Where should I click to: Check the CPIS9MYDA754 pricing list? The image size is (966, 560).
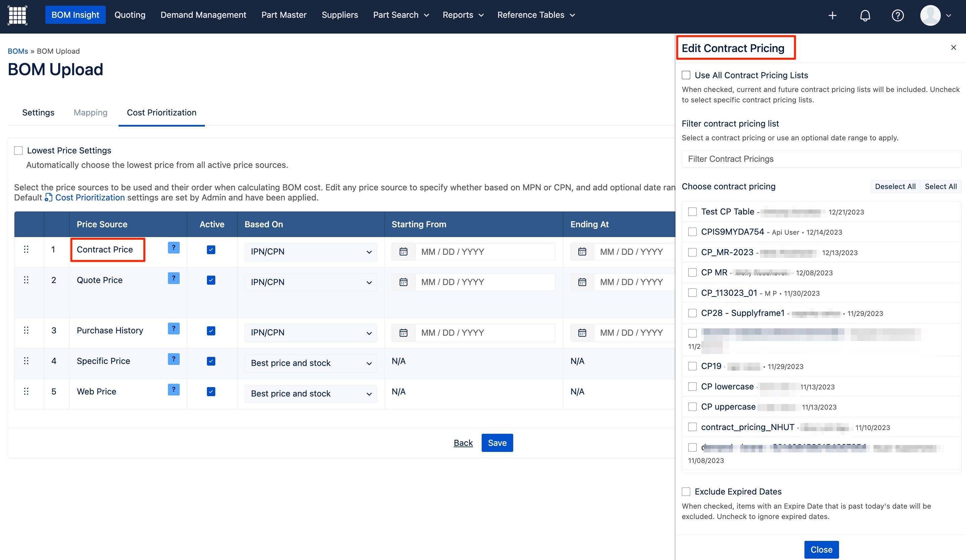(692, 232)
